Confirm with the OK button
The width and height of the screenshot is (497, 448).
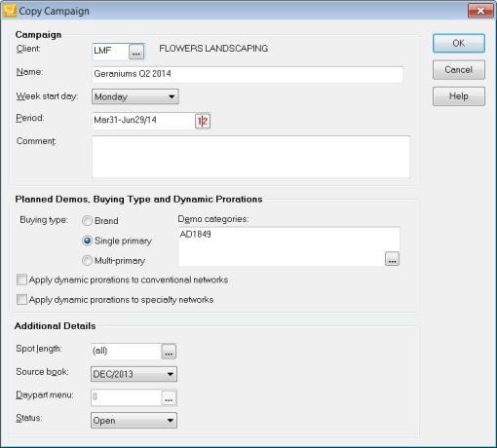[459, 43]
